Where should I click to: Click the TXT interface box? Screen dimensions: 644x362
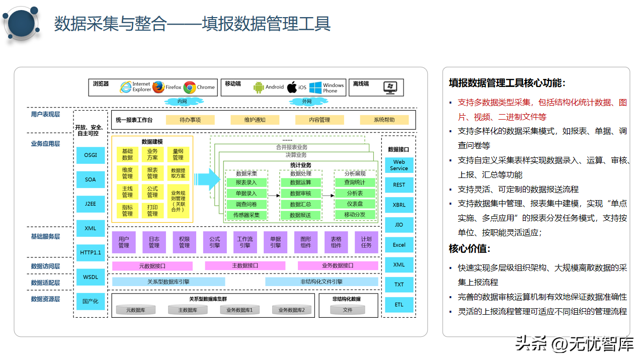coord(399,285)
